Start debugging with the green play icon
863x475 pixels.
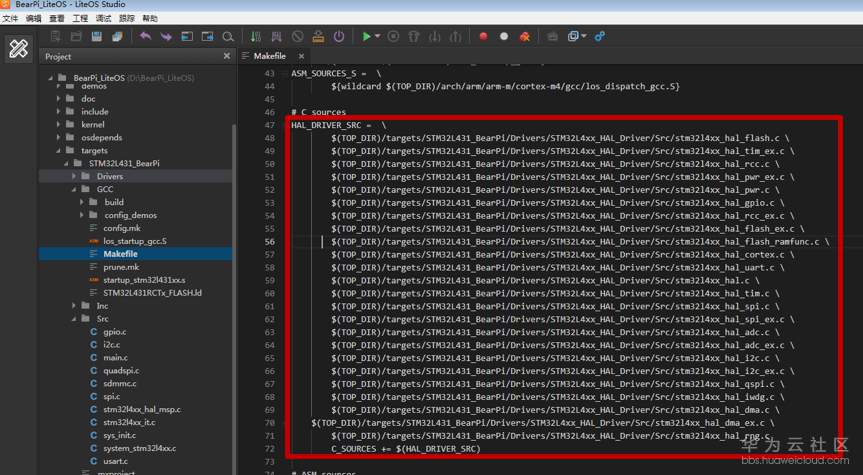coord(366,37)
